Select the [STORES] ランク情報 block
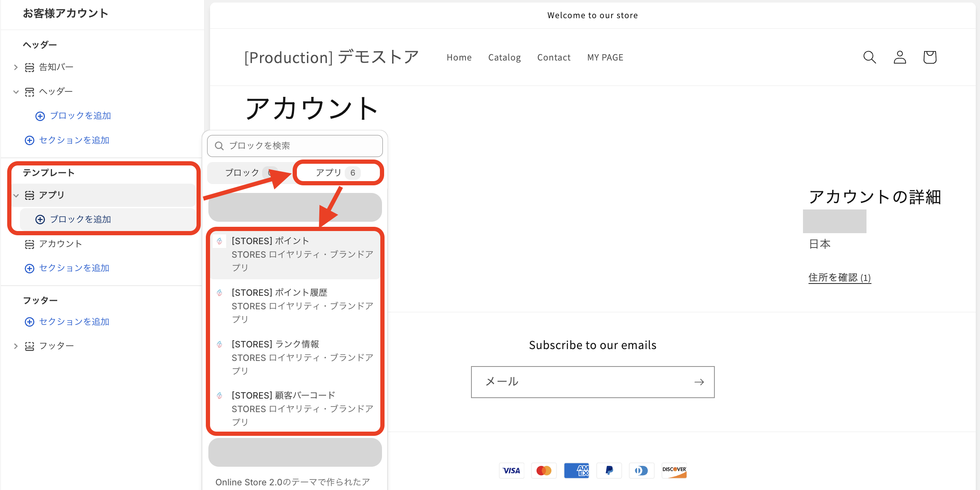 tap(276, 344)
